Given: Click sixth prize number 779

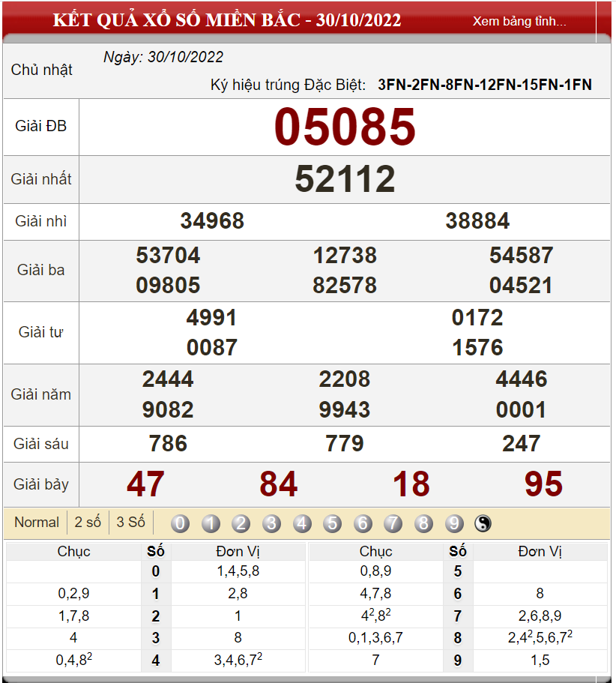Looking at the screenshot, I should (x=345, y=444).
